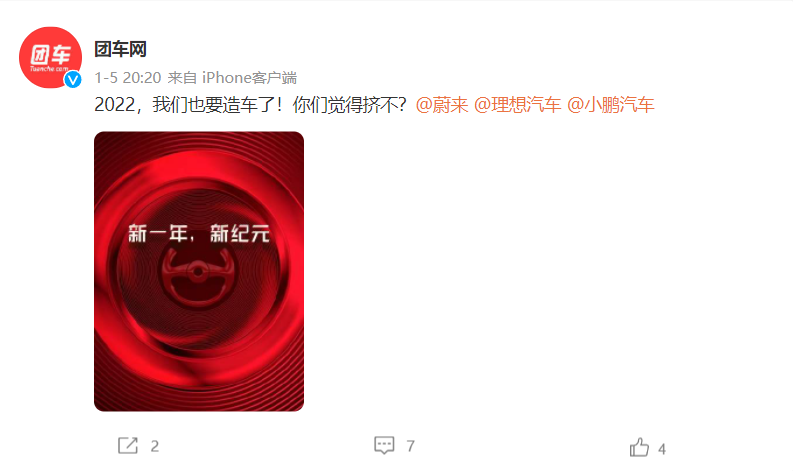This screenshot has height=471, width=793.
Task: Open the @蔚来 mention link
Action: 442,105
